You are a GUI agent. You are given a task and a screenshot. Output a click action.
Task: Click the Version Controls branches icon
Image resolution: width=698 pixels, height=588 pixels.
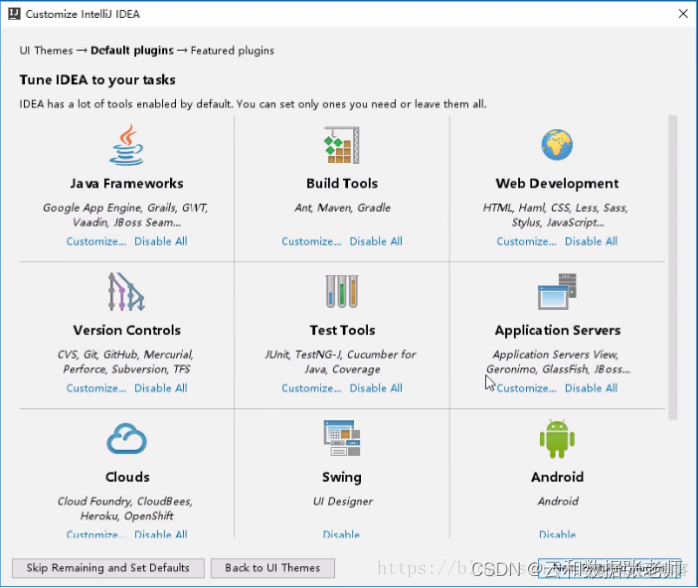pos(126,292)
